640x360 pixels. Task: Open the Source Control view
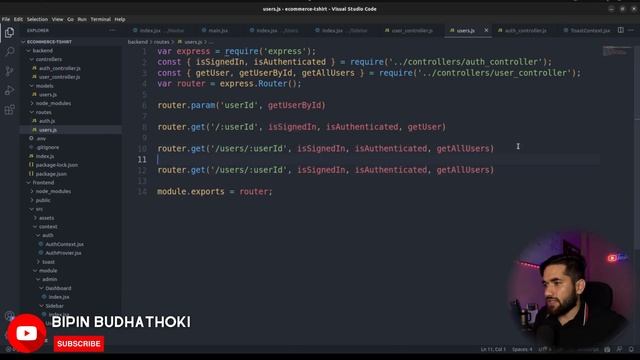9,71
